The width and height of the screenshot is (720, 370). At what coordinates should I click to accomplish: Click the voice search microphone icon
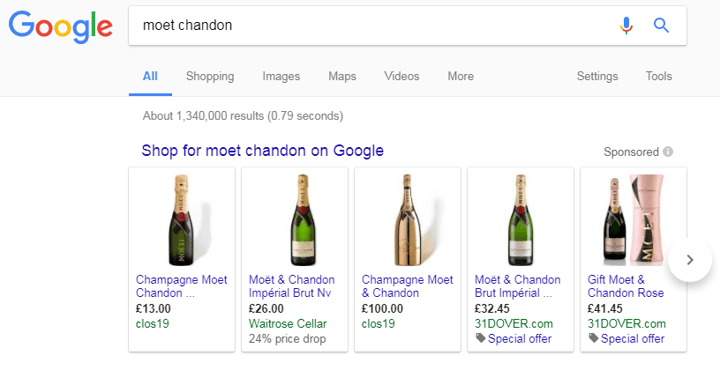[626, 25]
